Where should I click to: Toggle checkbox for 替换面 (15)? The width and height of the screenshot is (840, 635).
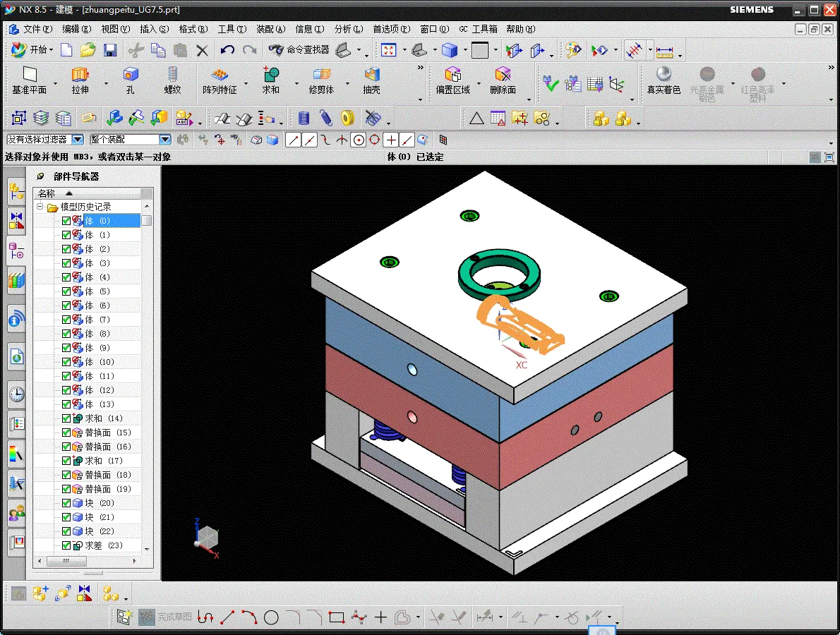click(66, 433)
